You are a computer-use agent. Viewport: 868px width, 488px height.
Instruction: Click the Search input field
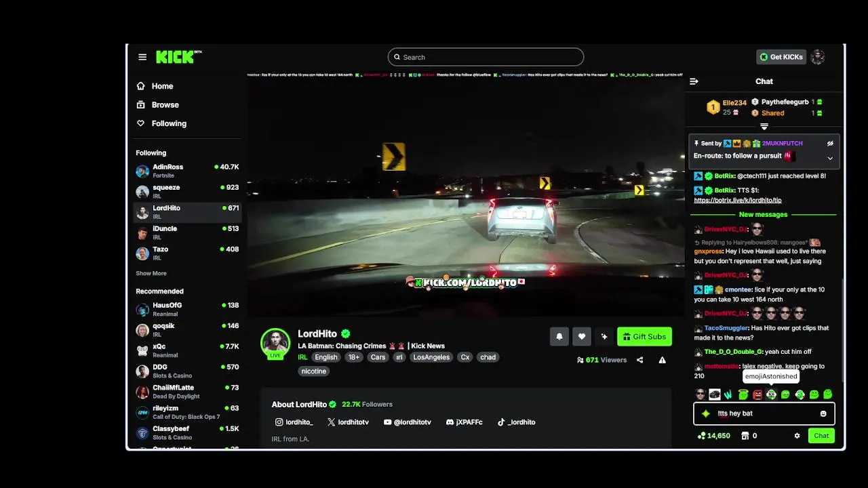[x=486, y=57]
